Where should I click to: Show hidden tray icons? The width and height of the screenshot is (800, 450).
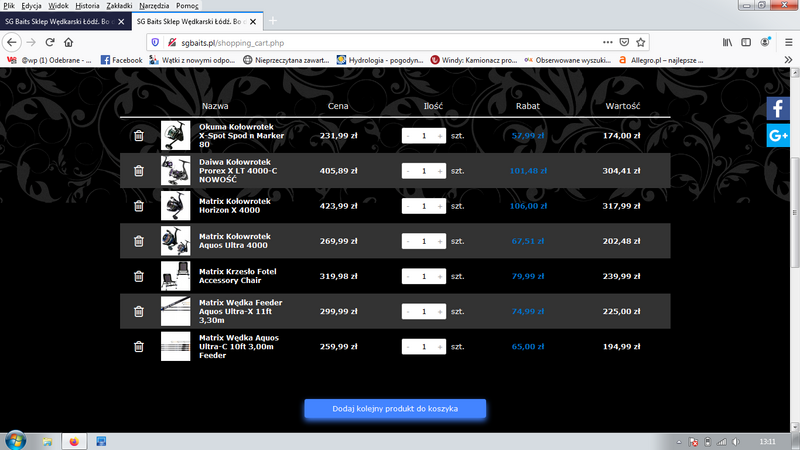(x=679, y=442)
